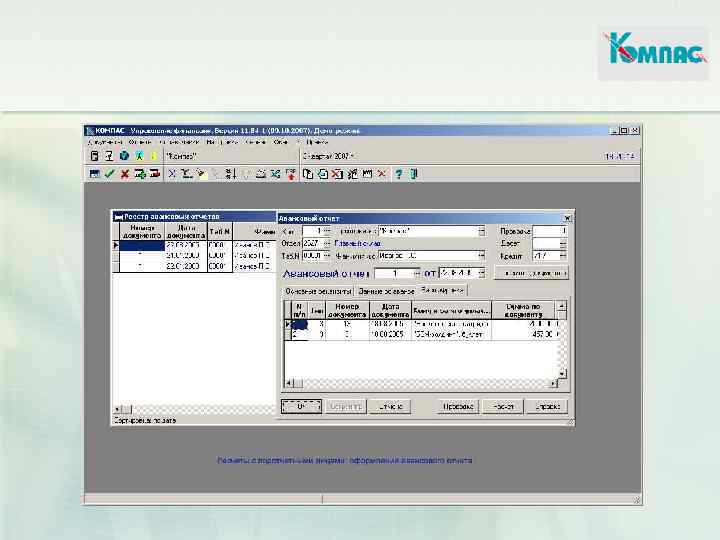Click the blue department name link beside Отдел
This screenshot has width=720, height=540.
(x=357, y=243)
